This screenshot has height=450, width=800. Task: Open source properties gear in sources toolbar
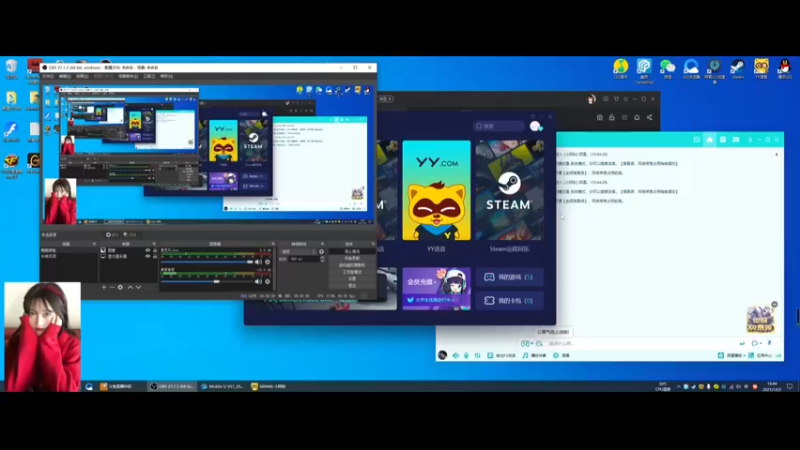[x=120, y=287]
